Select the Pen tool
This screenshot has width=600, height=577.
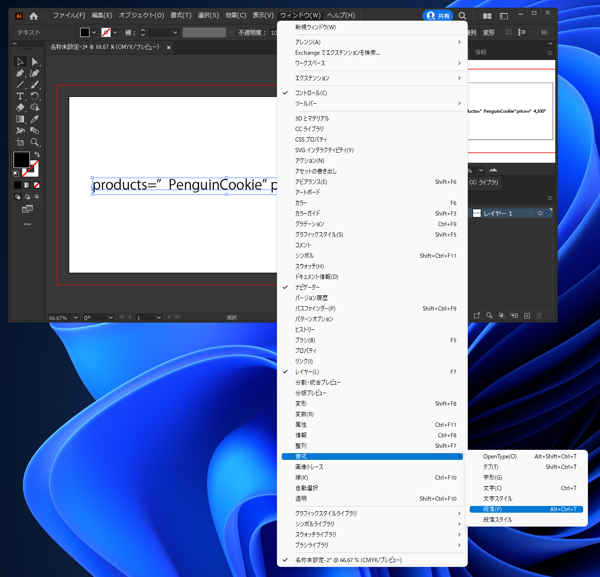tap(20, 73)
